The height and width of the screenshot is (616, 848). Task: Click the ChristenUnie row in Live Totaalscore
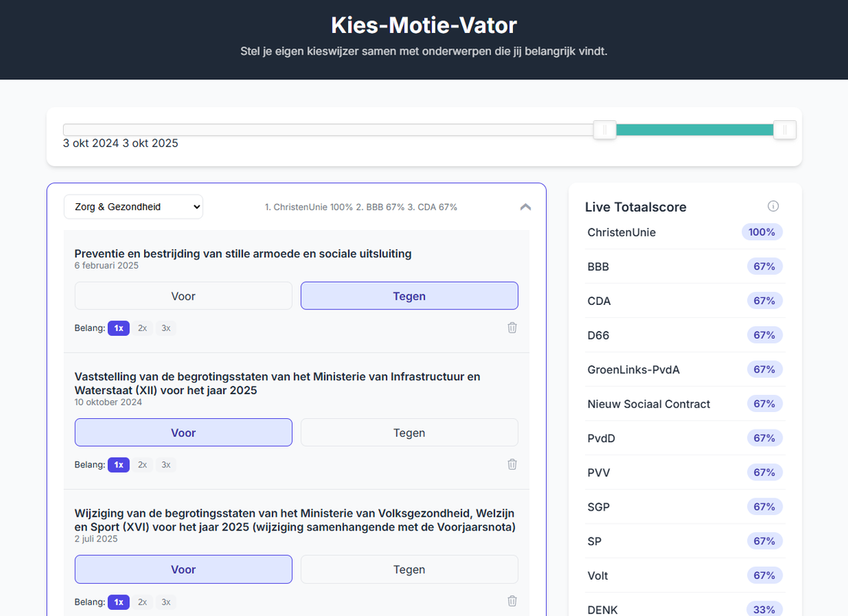[x=622, y=233]
